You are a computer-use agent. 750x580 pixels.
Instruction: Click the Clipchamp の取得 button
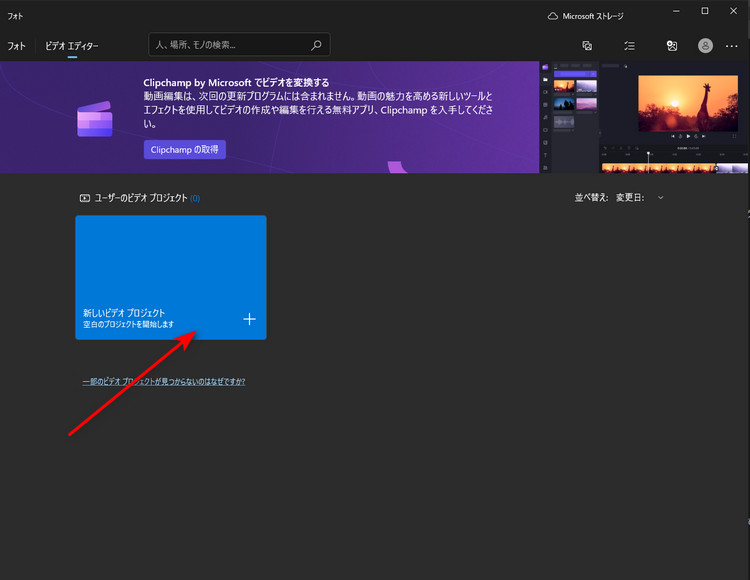click(185, 150)
